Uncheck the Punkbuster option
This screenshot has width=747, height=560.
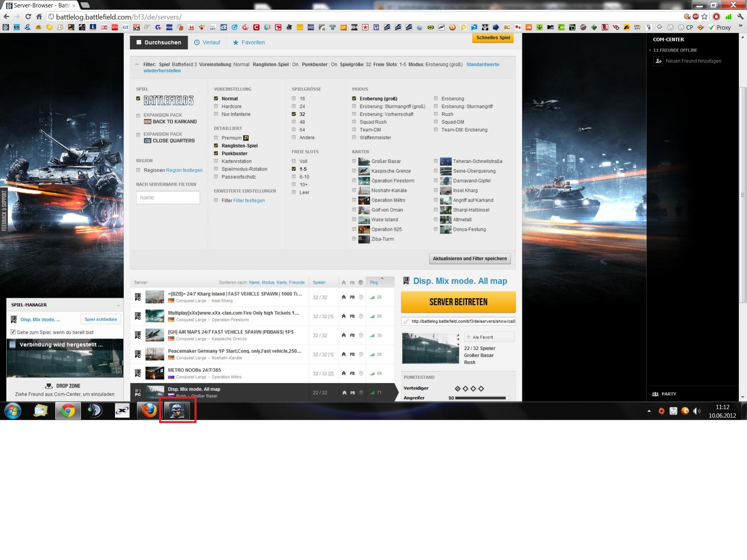click(216, 153)
